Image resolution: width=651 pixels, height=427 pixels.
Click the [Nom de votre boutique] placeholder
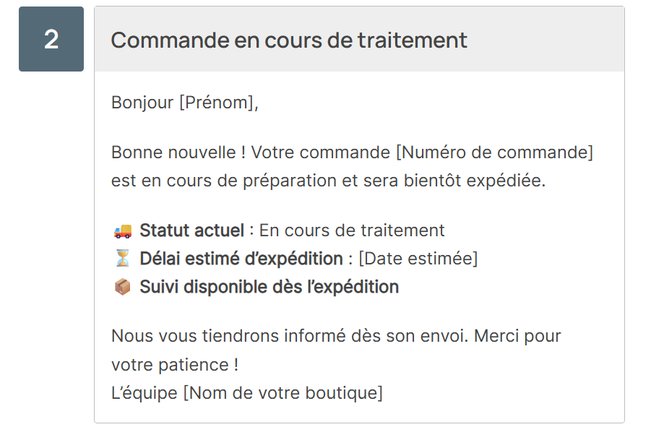282,392
